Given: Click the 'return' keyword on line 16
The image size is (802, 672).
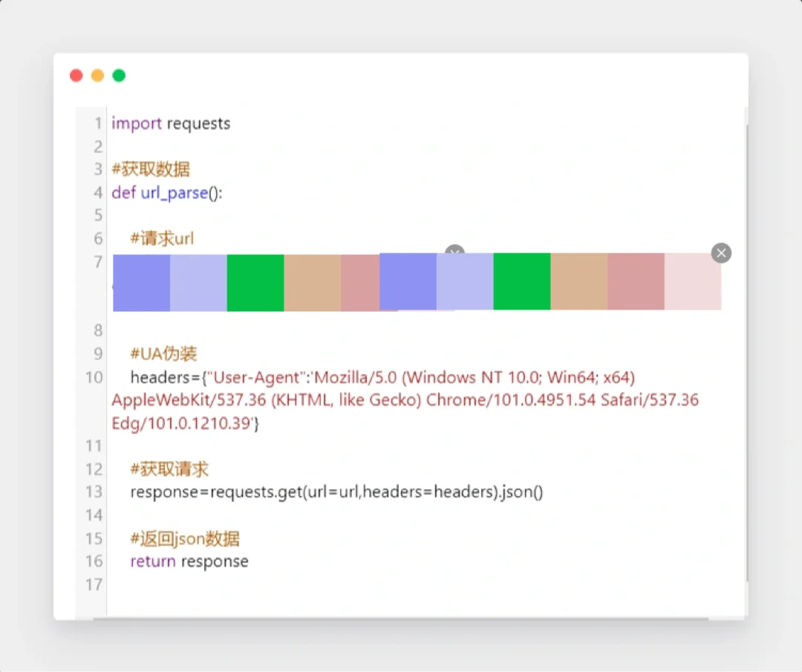Looking at the screenshot, I should [x=153, y=561].
